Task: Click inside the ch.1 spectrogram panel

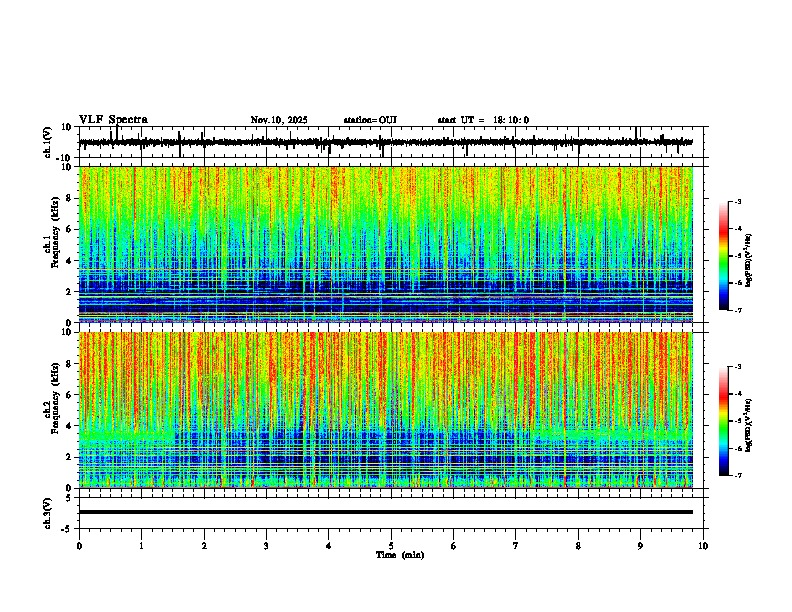Action: [386, 244]
